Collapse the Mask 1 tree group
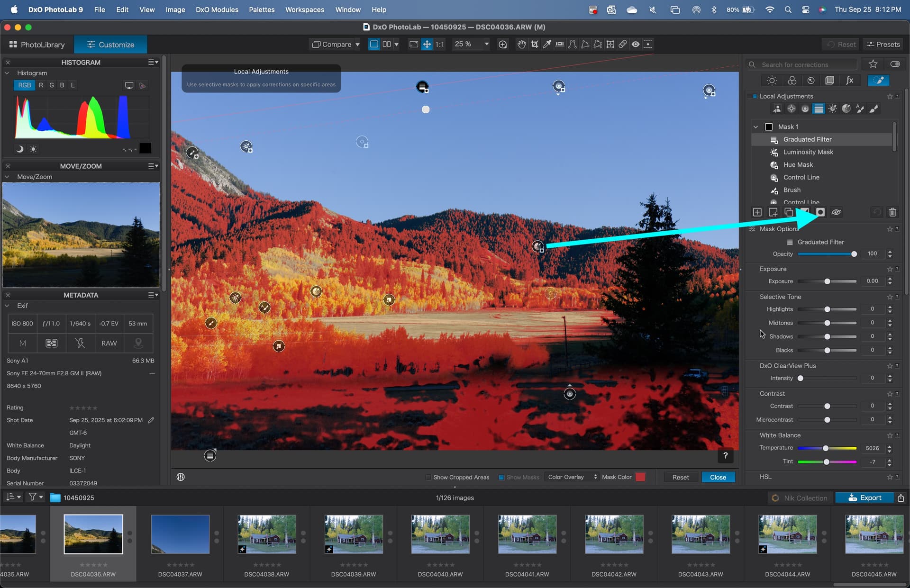The height and width of the screenshot is (588, 910). [x=756, y=127]
